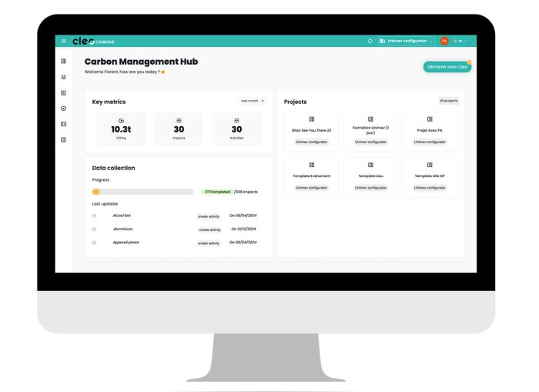Click the first sidebar dashboard icon
Viewport: 539px width, 392px height.
point(63,61)
